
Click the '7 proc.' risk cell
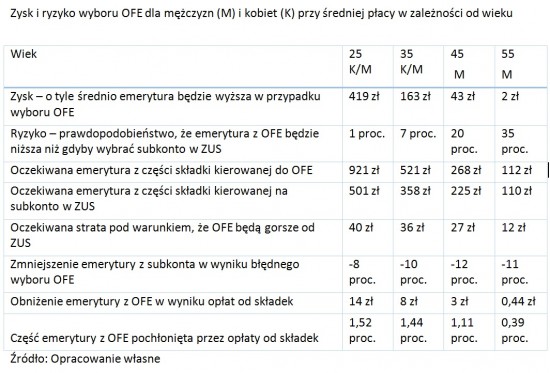pyautogui.click(x=418, y=134)
